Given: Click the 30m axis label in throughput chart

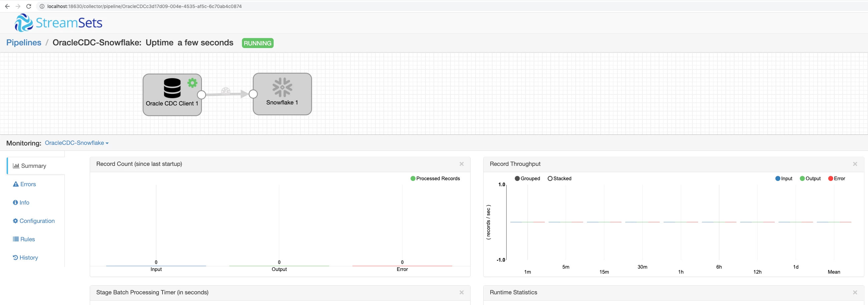Looking at the screenshot, I should tap(642, 267).
